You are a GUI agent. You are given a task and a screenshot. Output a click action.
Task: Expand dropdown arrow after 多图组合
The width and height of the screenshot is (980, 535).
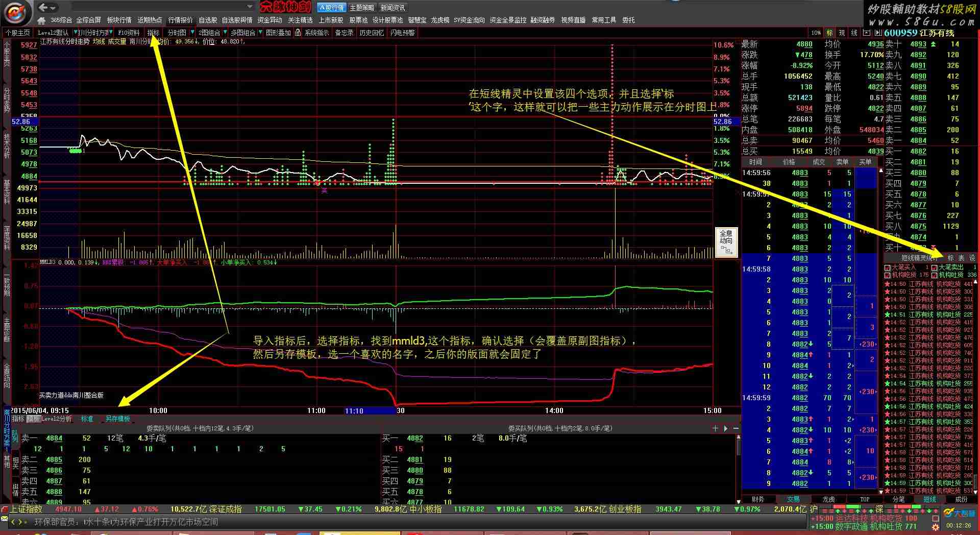260,33
